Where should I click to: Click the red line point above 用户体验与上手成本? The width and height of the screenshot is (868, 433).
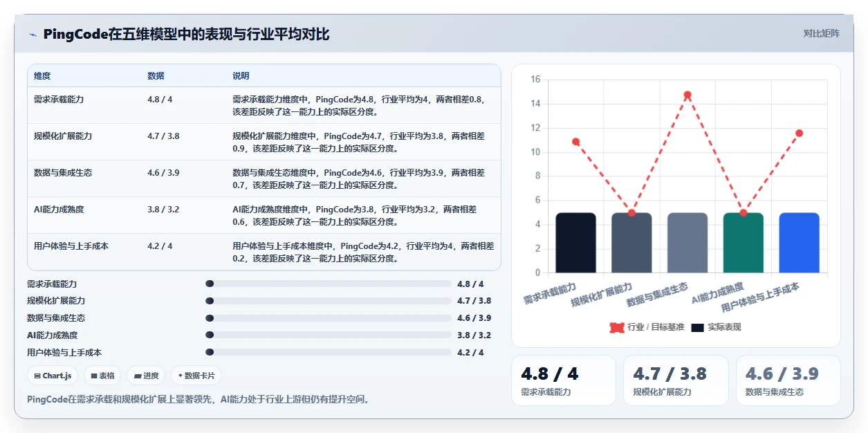[x=799, y=133]
